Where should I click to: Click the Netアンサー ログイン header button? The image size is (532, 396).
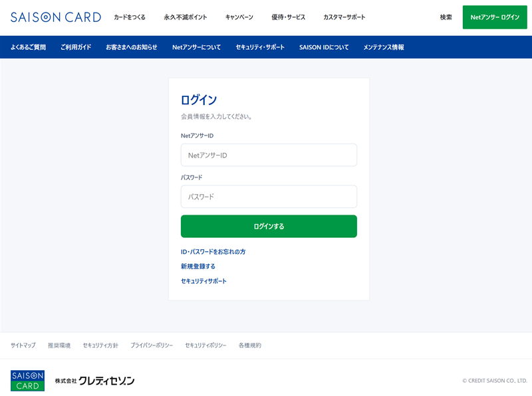pyautogui.click(x=495, y=17)
